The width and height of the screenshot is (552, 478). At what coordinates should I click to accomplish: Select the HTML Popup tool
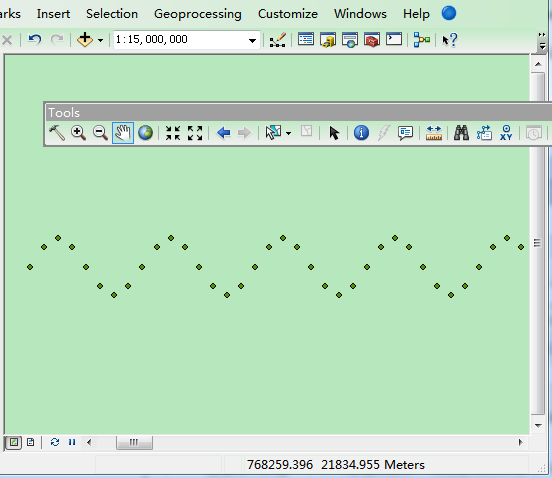[405, 133]
